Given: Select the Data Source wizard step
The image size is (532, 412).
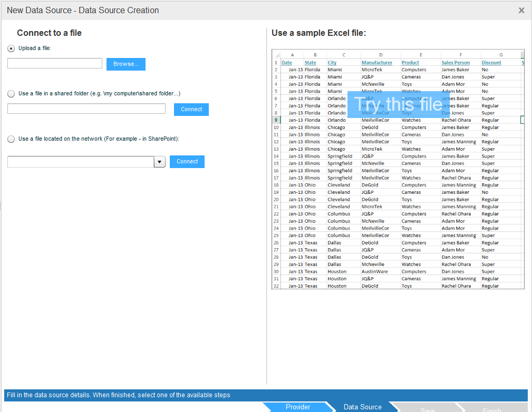Looking at the screenshot, I should (x=363, y=407).
